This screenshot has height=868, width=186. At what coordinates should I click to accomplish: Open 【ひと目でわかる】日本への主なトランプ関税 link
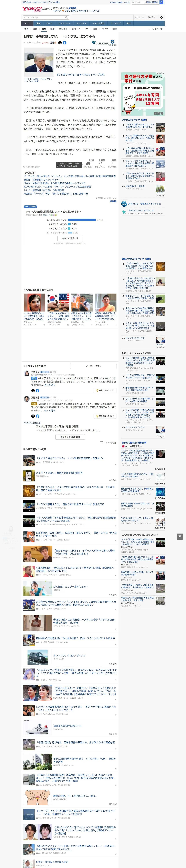coord(80,75)
